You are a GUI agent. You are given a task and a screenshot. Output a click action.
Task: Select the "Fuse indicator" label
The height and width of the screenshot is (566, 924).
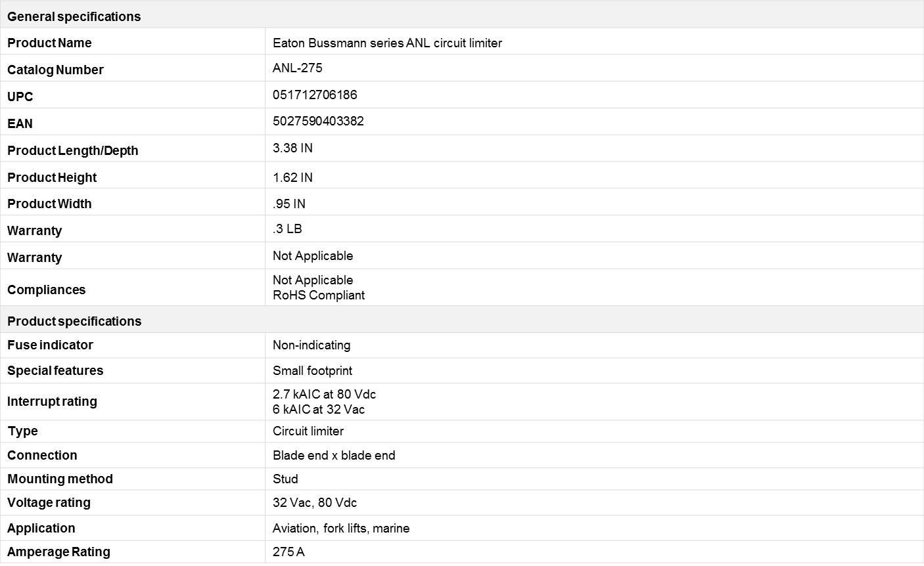point(50,345)
